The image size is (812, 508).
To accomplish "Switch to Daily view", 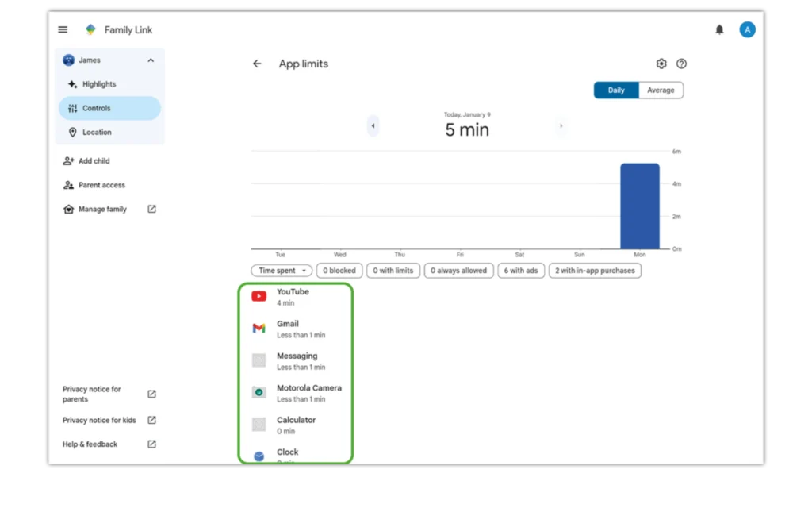I will [x=615, y=90].
